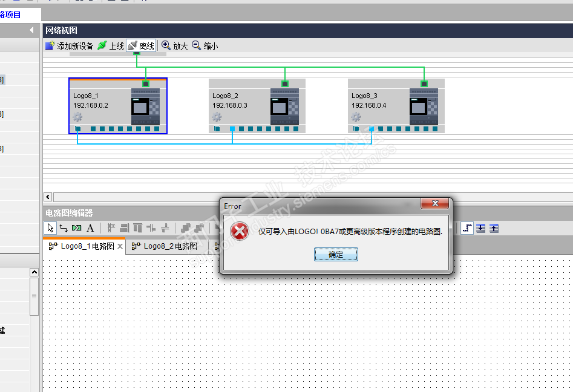Open settings gear of Logo8_3
The image size is (573, 392).
(x=356, y=117)
